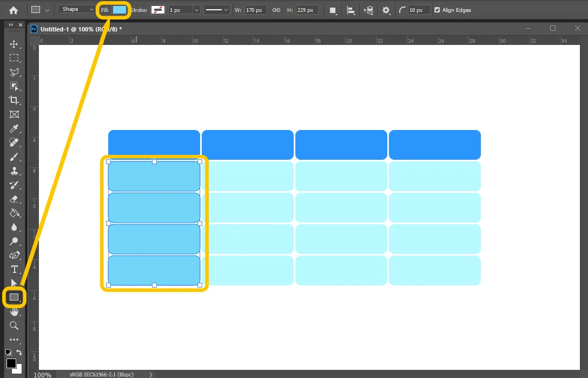Open the status bar info arrow
The image size is (588, 378).
click(x=151, y=374)
